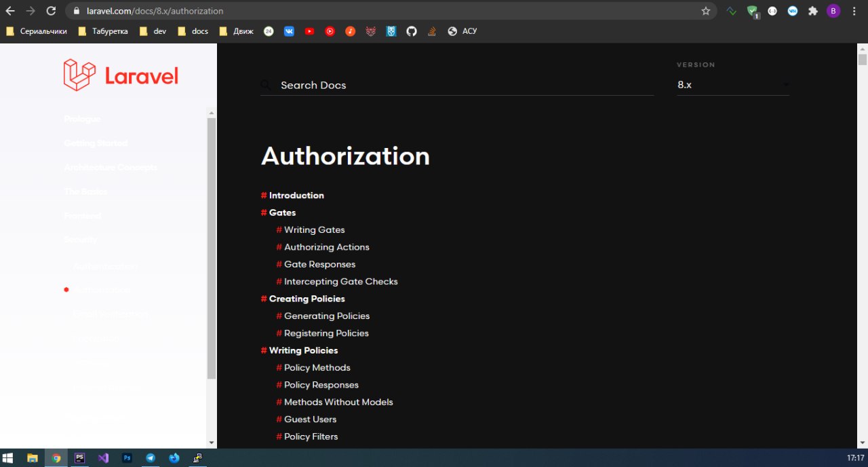868x467 pixels.
Task: Jump to Writing Policies section
Action: [303, 350]
